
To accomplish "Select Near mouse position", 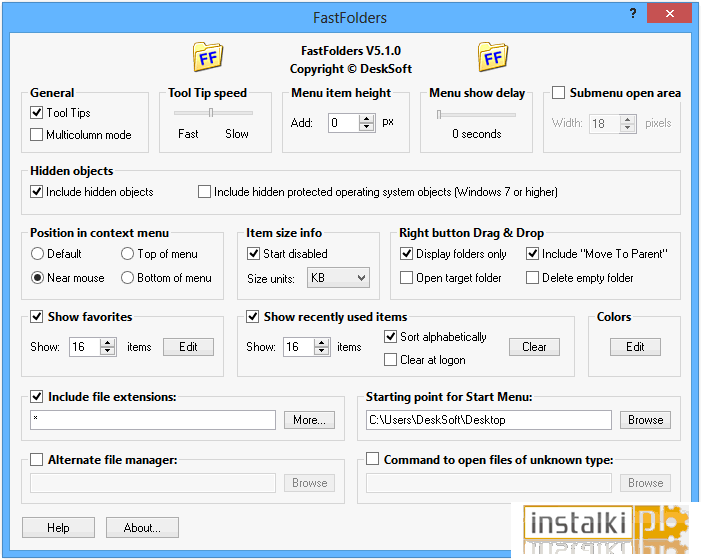I will [x=38, y=278].
